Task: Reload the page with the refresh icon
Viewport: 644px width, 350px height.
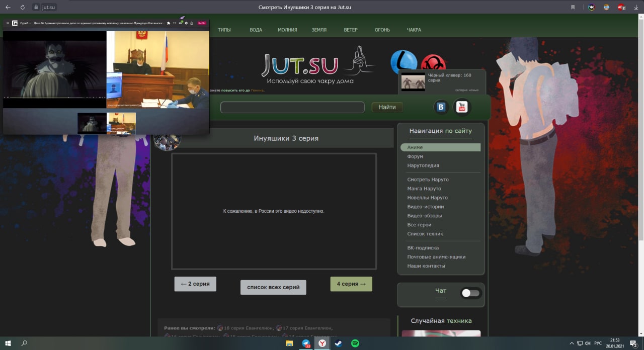Action: click(23, 7)
